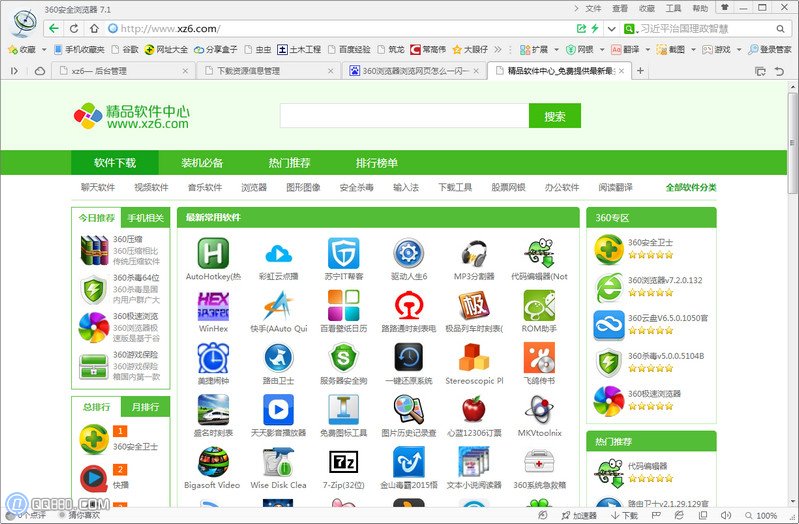The height and width of the screenshot is (524, 799).
Task: Open the 文件 menu
Action: click(x=593, y=8)
